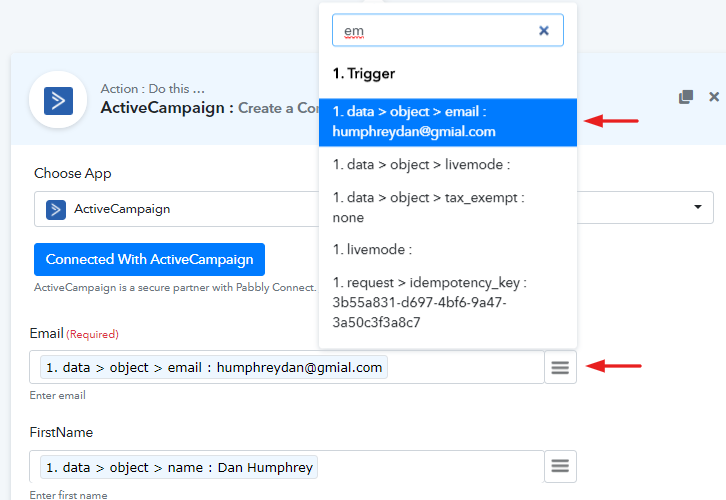Open the Choose App dropdown arrow
This screenshot has width=726, height=500.
(698, 207)
